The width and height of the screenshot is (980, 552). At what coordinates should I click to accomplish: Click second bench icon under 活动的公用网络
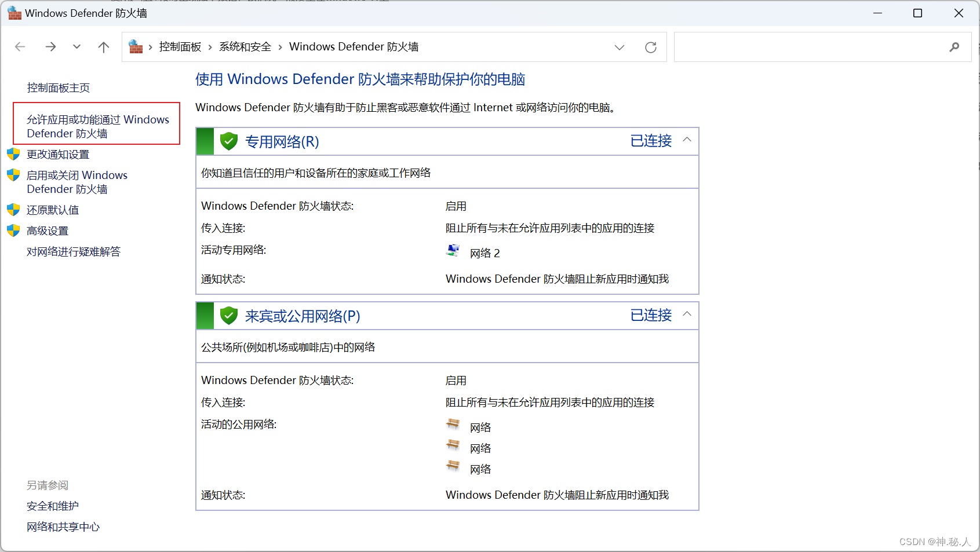click(453, 445)
